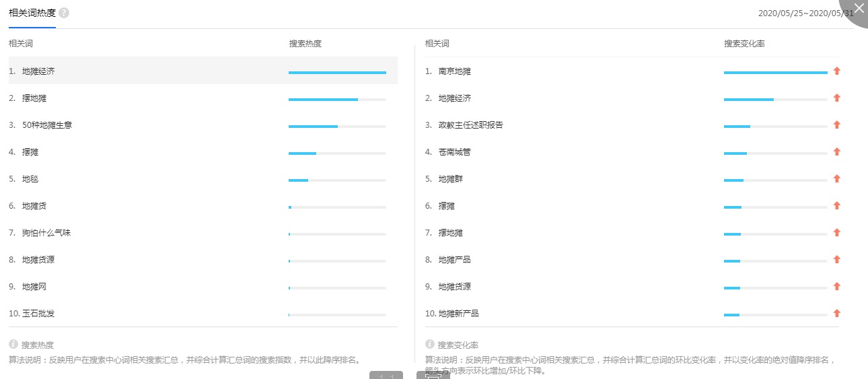Image resolution: width=868 pixels, height=379 pixels.
Task: Click the rising arrow beside 苍南城管
Action: [x=837, y=151]
